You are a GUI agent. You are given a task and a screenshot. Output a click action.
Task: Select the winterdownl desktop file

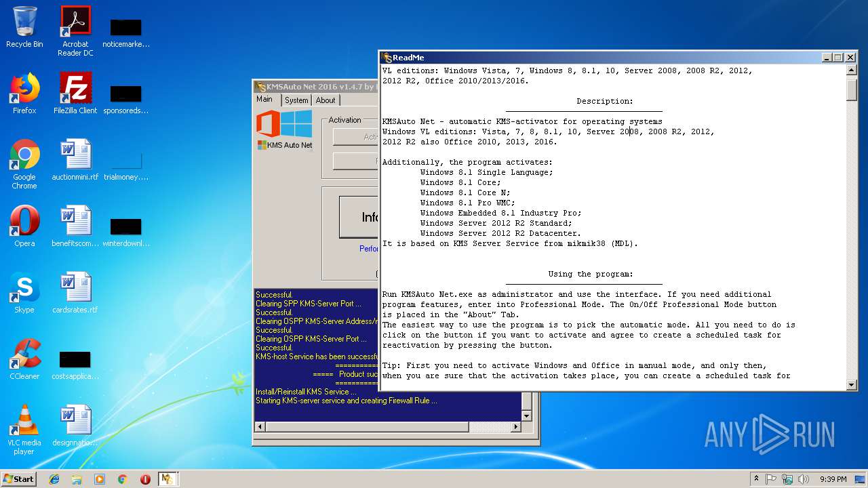point(126,232)
